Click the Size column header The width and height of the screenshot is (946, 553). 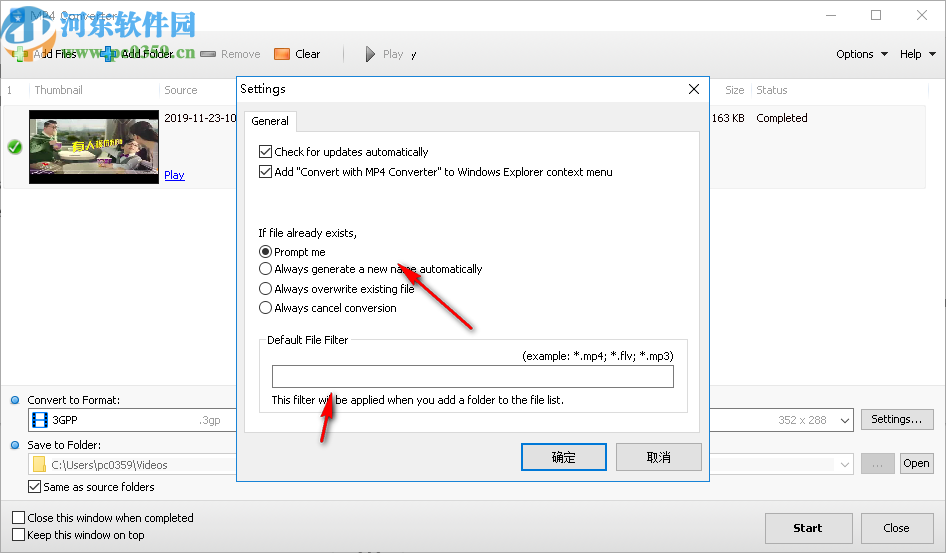pos(734,90)
